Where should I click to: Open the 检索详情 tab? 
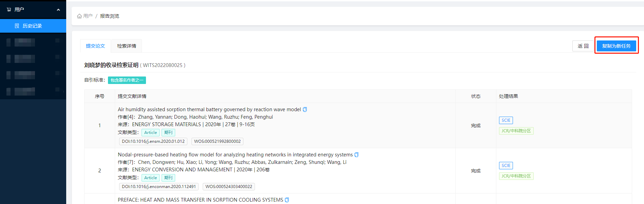click(x=127, y=46)
